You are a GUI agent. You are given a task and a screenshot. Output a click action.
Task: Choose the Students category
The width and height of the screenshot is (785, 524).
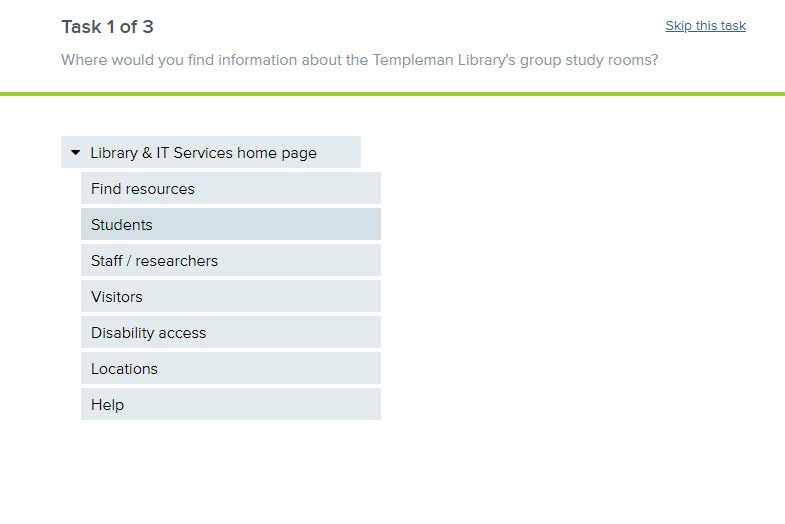pyautogui.click(x=122, y=225)
